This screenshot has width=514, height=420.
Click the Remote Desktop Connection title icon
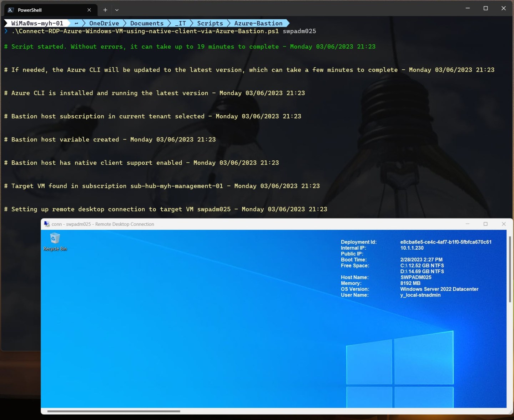coord(47,224)
